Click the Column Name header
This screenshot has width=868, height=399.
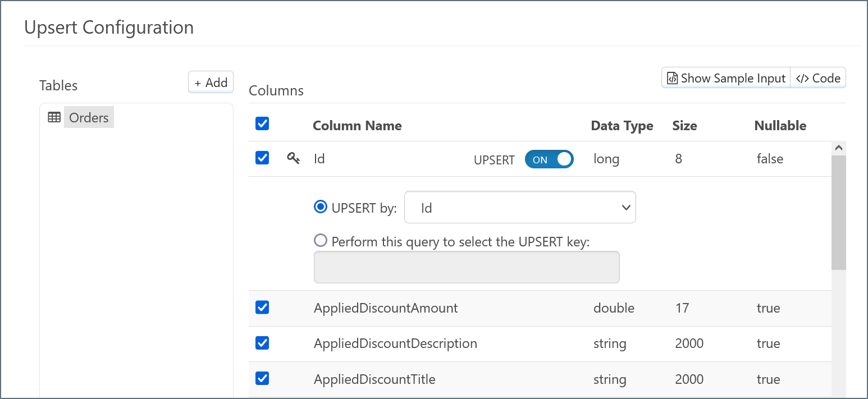point(357,126)
